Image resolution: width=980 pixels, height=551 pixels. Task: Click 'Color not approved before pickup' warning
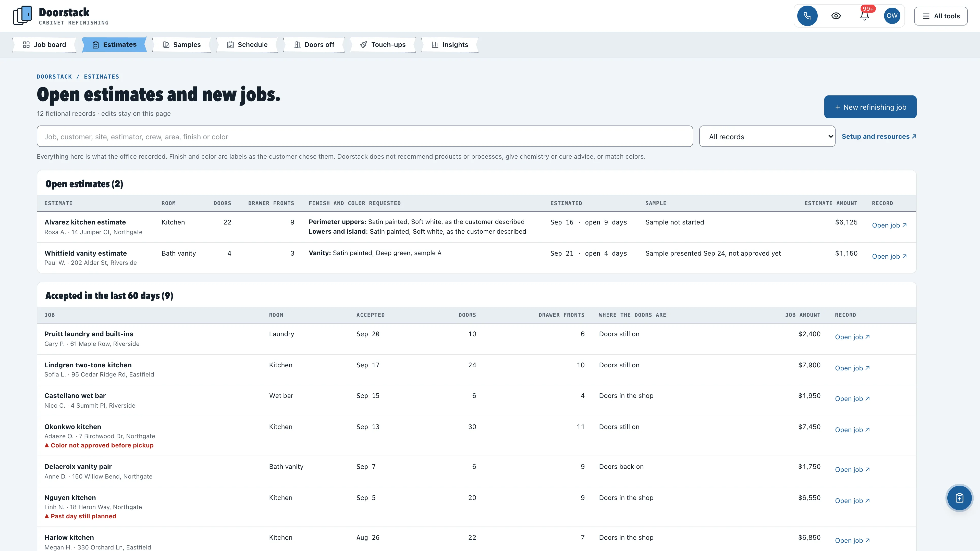(x=99, y=445)
